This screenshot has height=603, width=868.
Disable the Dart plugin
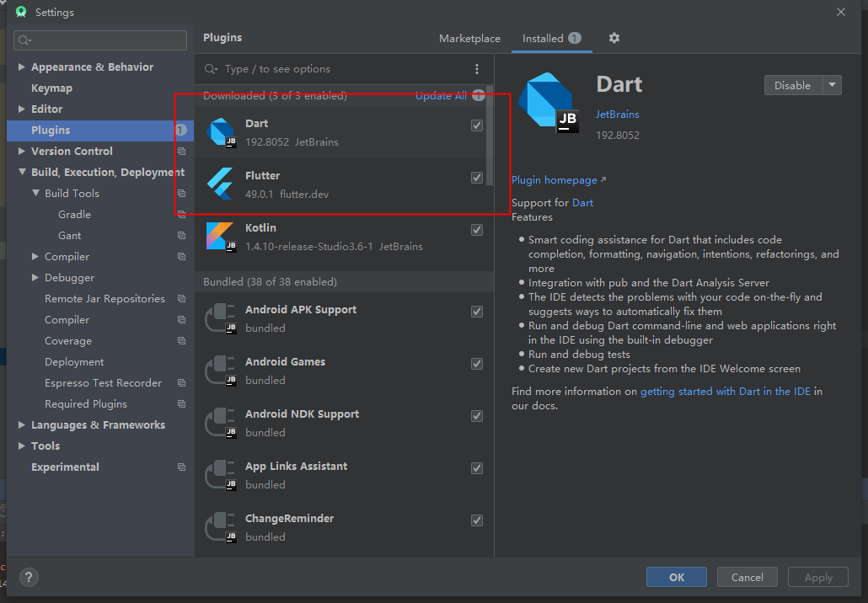[x=793, y=85]
